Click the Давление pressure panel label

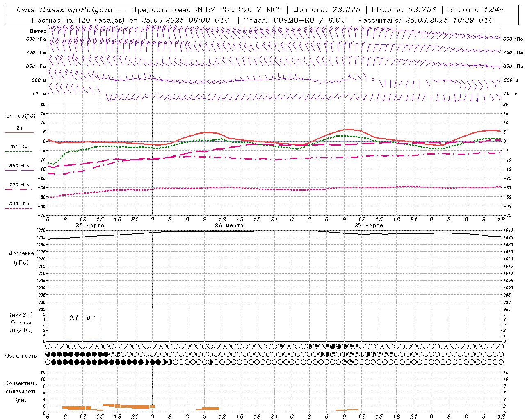coord(21,253)
